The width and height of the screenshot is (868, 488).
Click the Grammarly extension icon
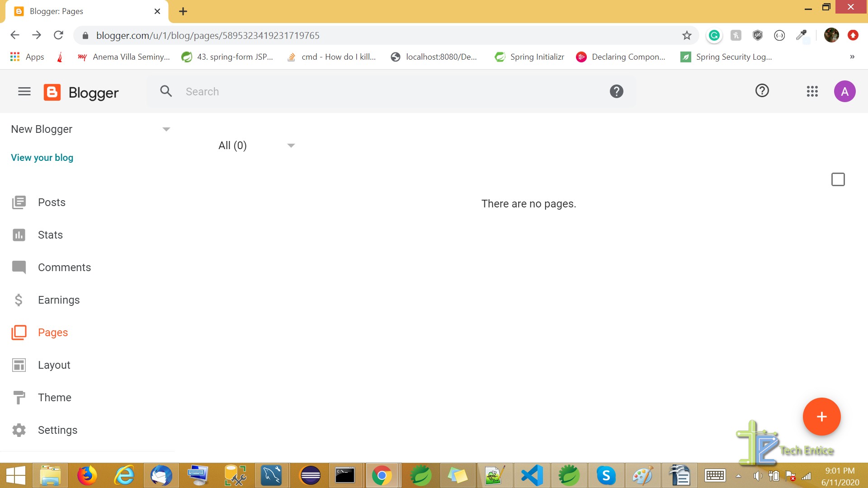click(713, 35)
